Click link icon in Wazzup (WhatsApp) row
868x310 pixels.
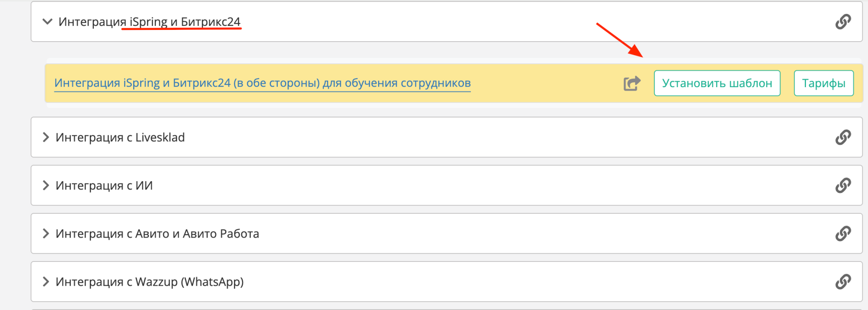[x=843, y=282]
